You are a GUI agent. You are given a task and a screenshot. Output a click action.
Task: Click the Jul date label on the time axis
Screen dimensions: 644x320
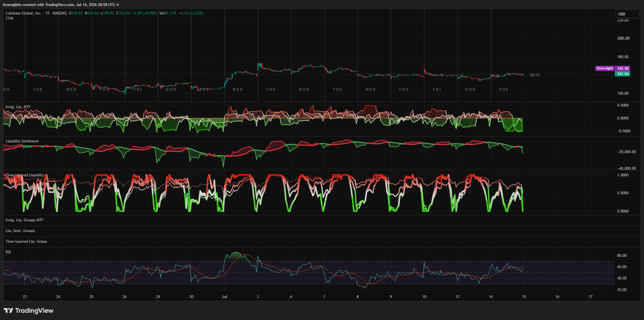tap(225, 297)
